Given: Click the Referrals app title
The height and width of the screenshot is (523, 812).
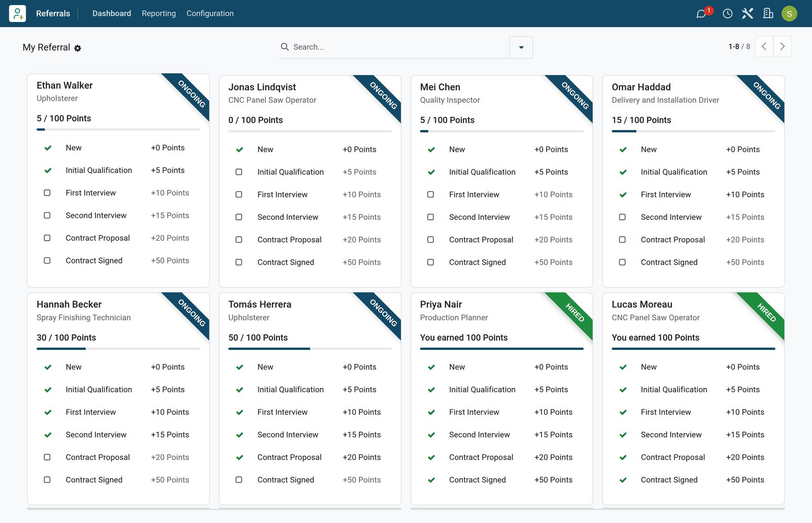Looking at the screenshot, I should point(53,13).
